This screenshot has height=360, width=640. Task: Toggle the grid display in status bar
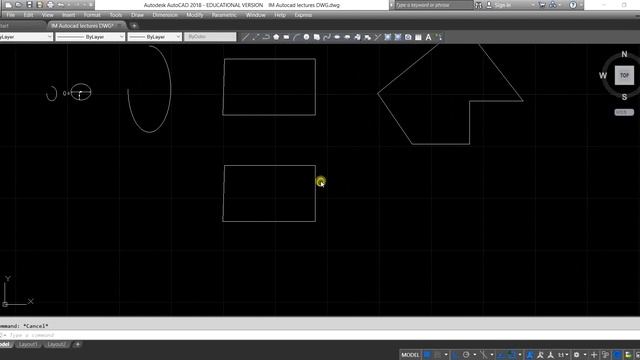point(427,355)
